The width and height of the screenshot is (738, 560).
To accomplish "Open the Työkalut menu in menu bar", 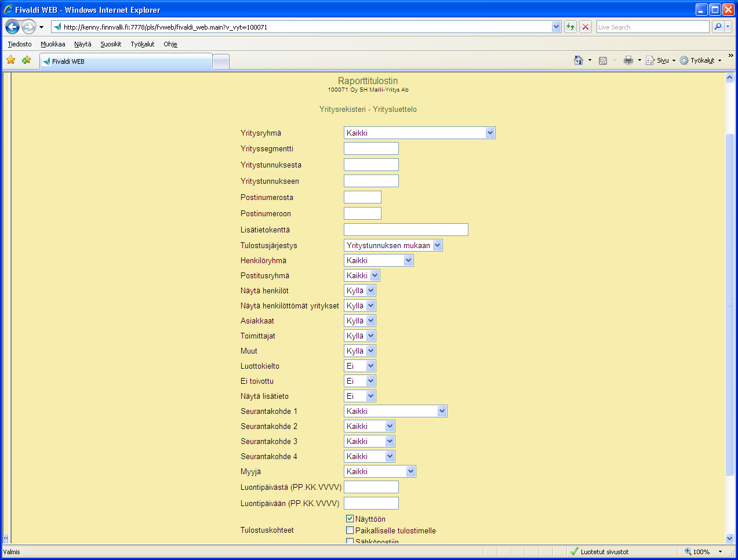I will pos(143,44).
